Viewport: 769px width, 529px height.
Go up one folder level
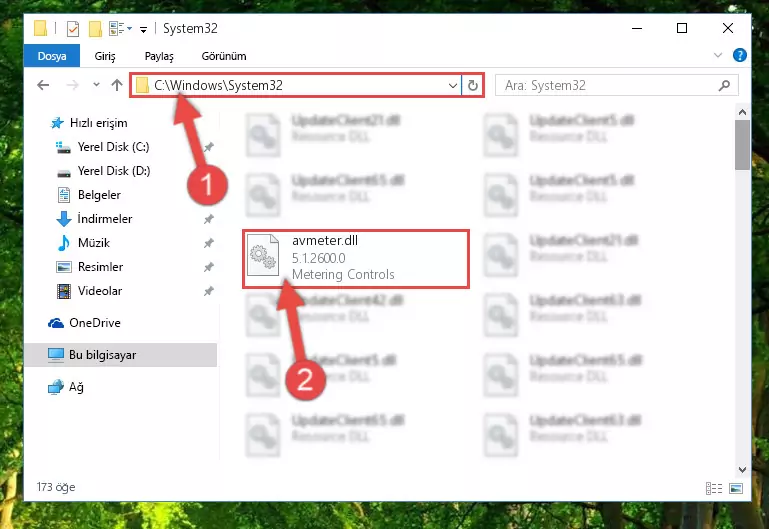(117, 85)
